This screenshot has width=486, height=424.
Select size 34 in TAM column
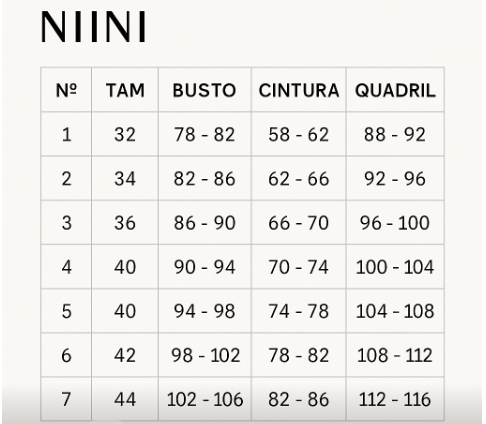(x=125, y=179)
